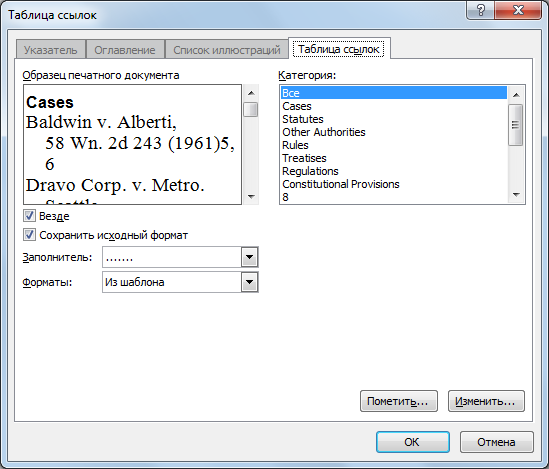
Task: Select Other Authorities category
Action: (394, 132)
